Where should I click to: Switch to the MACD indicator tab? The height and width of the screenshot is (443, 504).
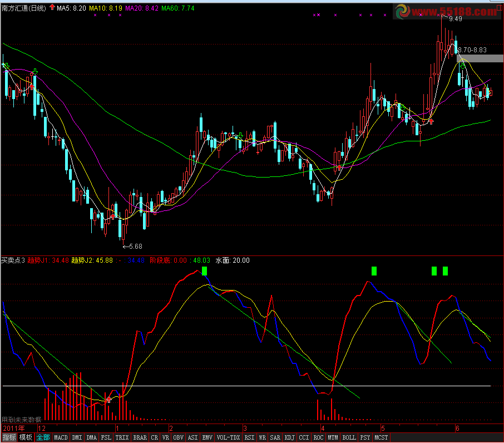61,437
